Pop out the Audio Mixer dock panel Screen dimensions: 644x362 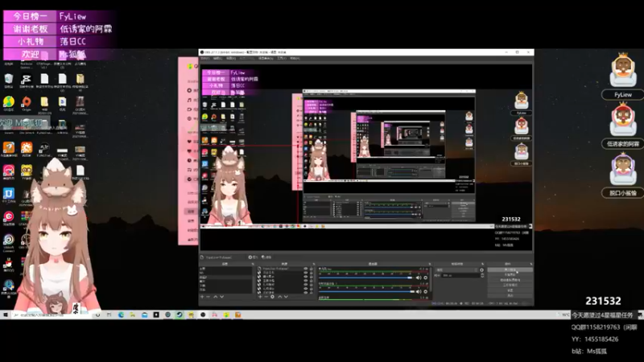point(430,264)
